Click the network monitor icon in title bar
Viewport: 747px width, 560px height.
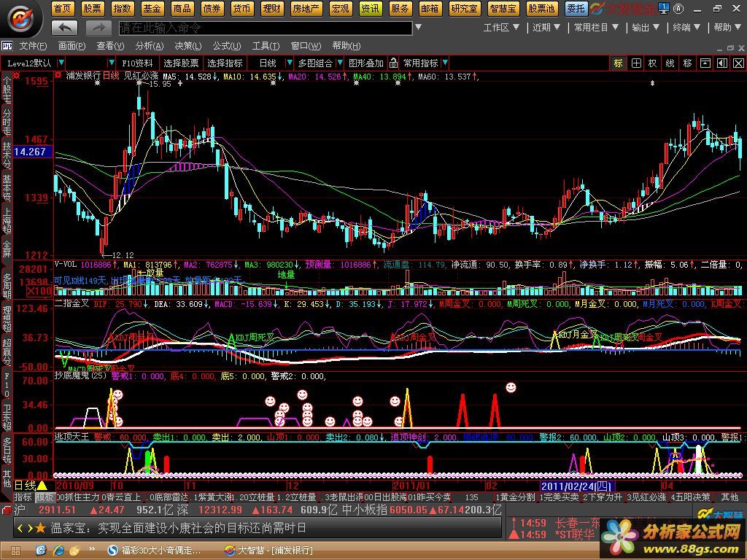pyautogui.click(x=663, y=8)
